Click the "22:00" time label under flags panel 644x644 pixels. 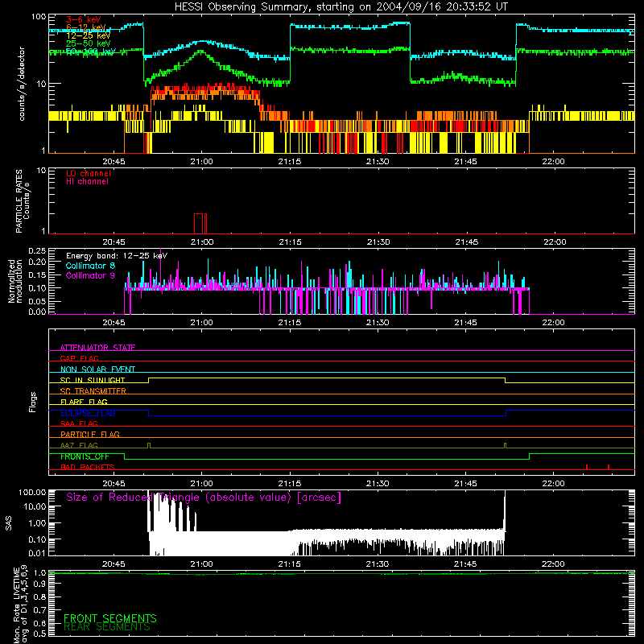(x=553, y=484)
